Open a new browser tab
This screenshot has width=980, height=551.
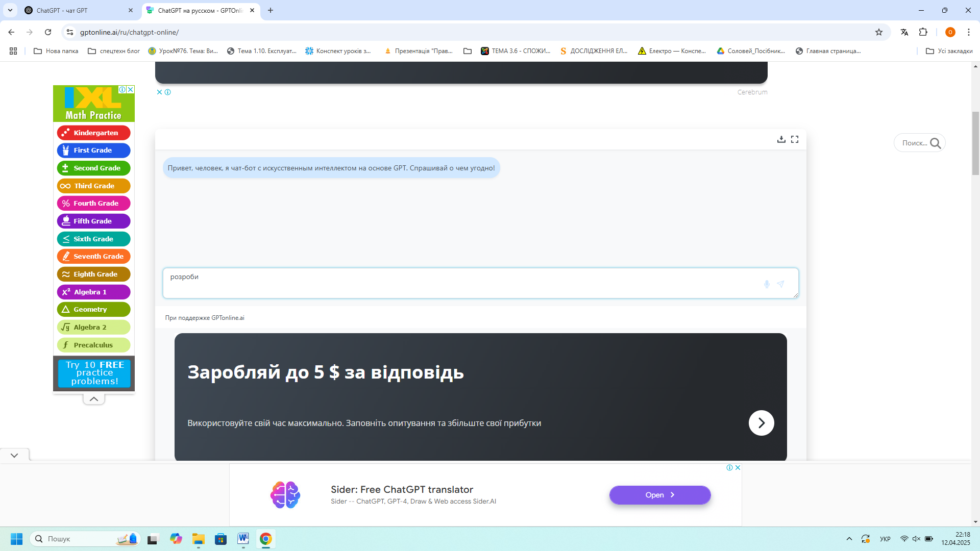click(x=271, y=10)
